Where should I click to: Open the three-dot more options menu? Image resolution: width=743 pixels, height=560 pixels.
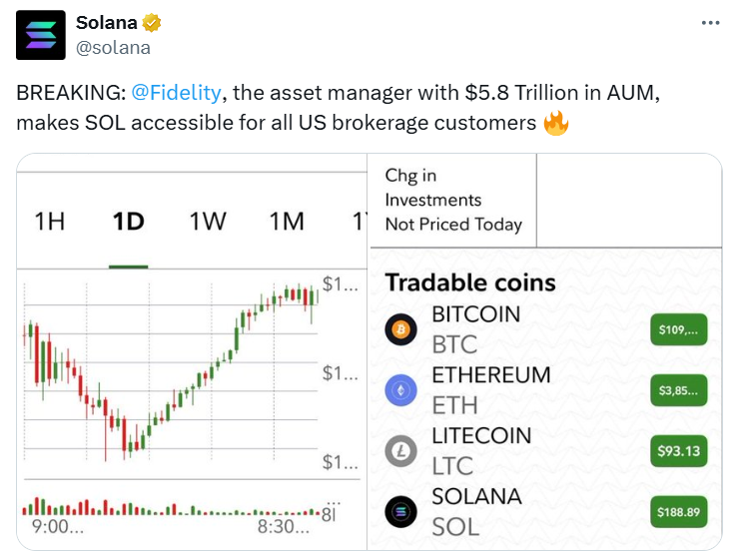coord(710,23)
